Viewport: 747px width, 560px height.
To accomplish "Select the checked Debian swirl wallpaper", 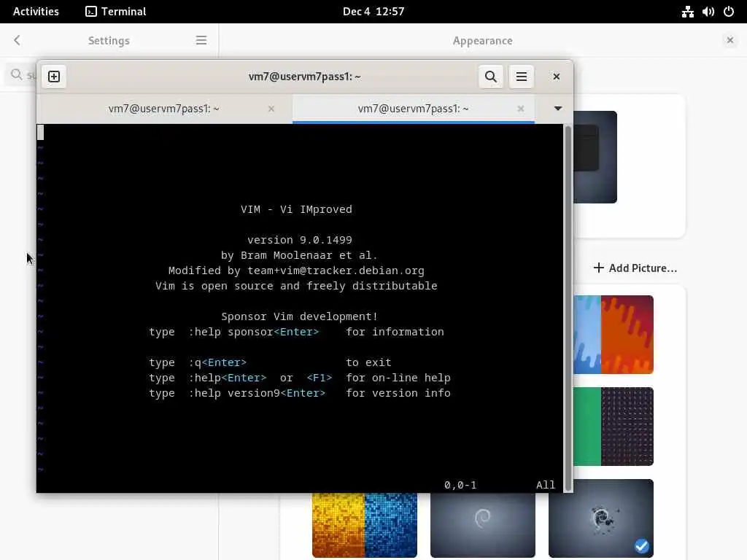I will 601,518.
